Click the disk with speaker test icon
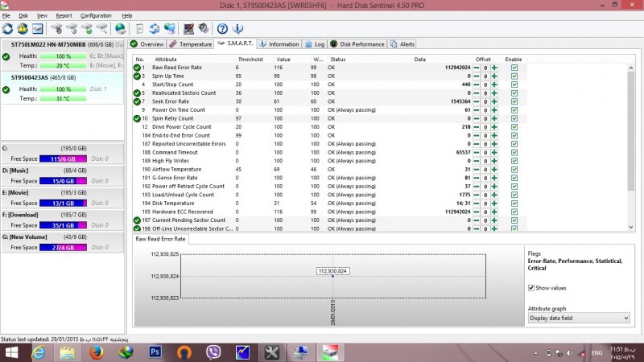Viewport: 644px width, 362px height. (56, 29)
